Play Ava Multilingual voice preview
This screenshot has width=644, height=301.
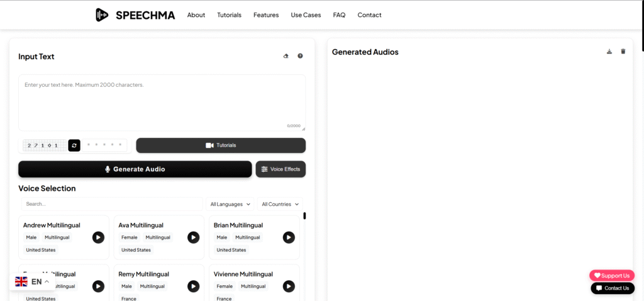(x=194, y=237)
